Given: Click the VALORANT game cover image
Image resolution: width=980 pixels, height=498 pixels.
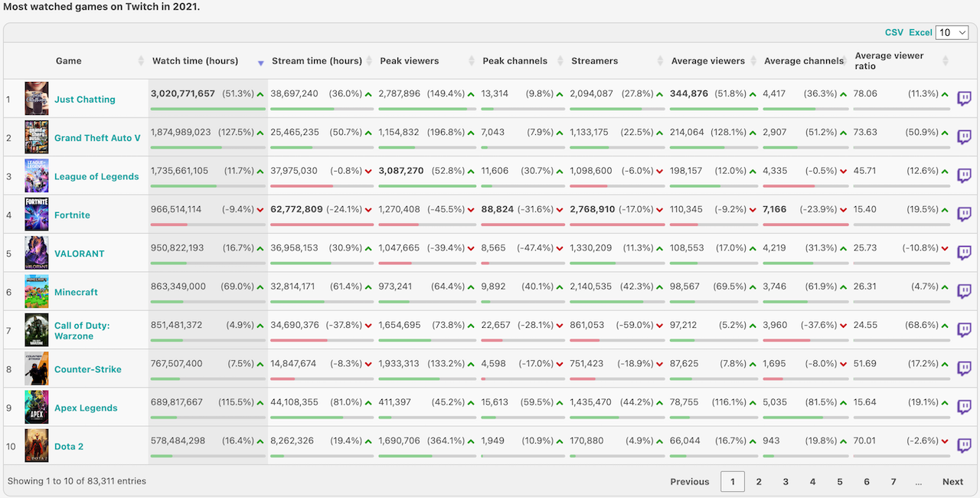Looking at the screenshot, I should (36, 253).
